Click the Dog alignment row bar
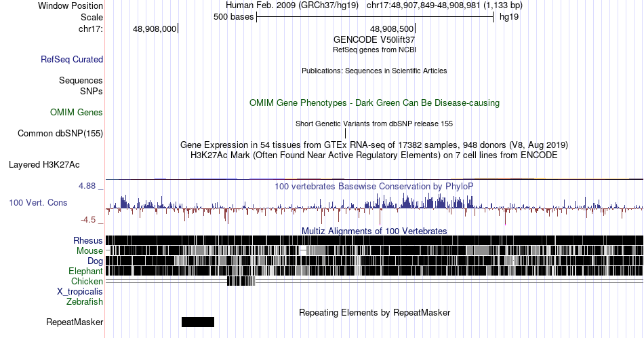This screenshot has width=644, height=338. (374, 261)
